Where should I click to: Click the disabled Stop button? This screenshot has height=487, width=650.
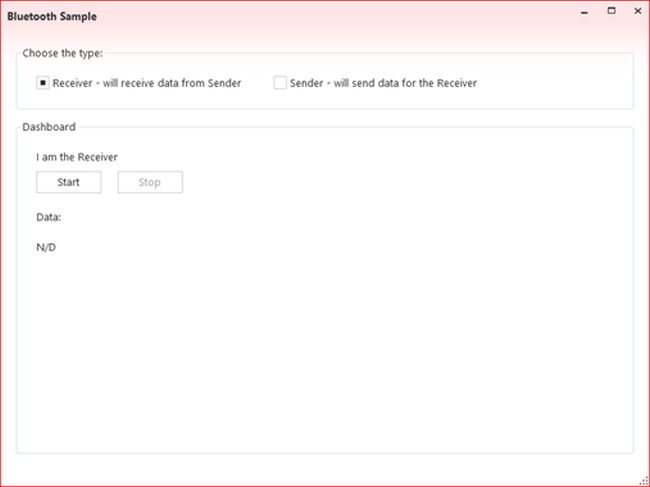[x=150, y=182]
